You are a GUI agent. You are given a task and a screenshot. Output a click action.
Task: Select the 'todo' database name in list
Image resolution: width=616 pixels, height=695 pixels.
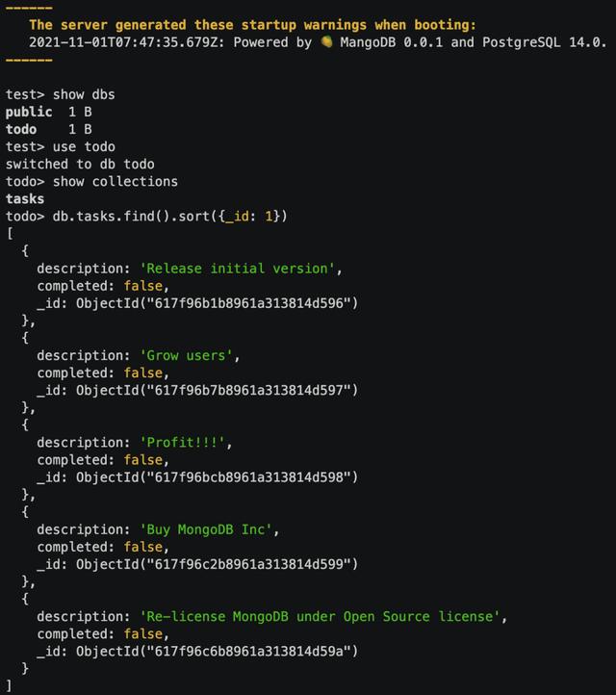pos(21,129)
